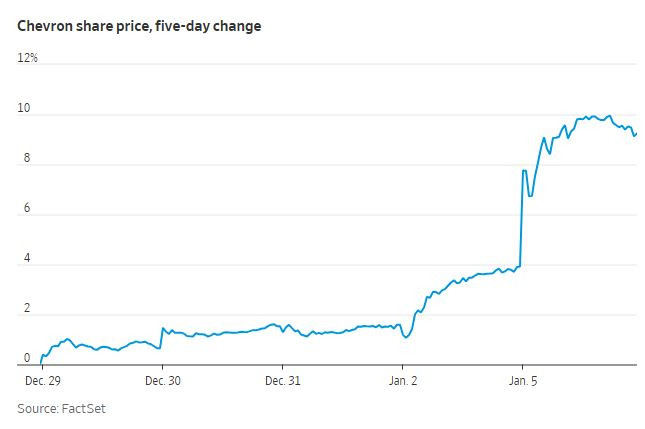Click the 10 y-axis label

click(26, 108)
